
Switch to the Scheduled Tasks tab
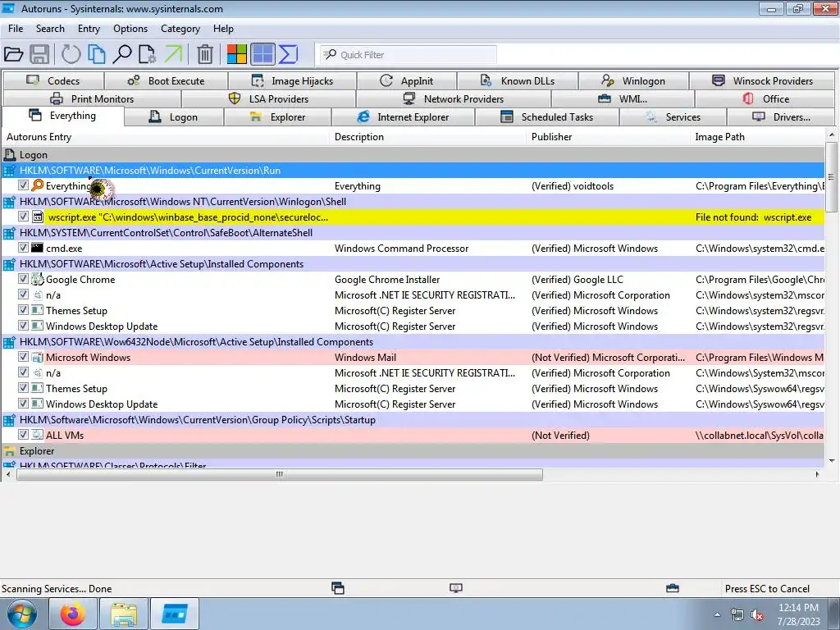pos(547,116)
